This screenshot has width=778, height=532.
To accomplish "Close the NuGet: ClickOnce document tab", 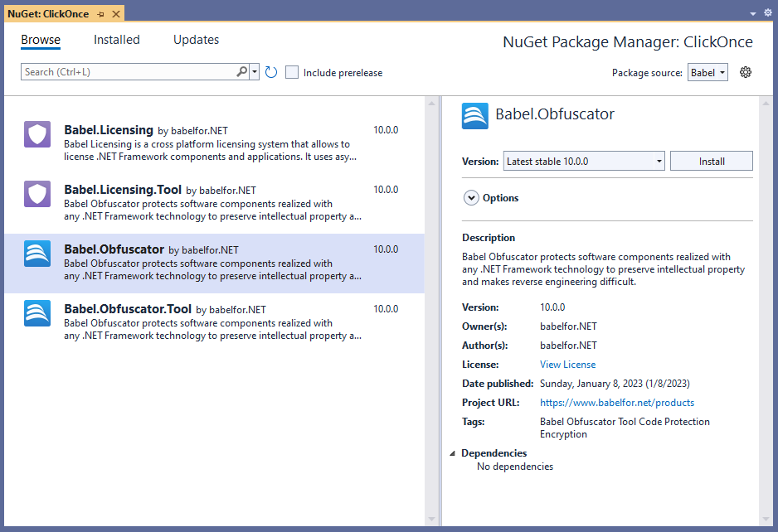I will coord(115,14).
